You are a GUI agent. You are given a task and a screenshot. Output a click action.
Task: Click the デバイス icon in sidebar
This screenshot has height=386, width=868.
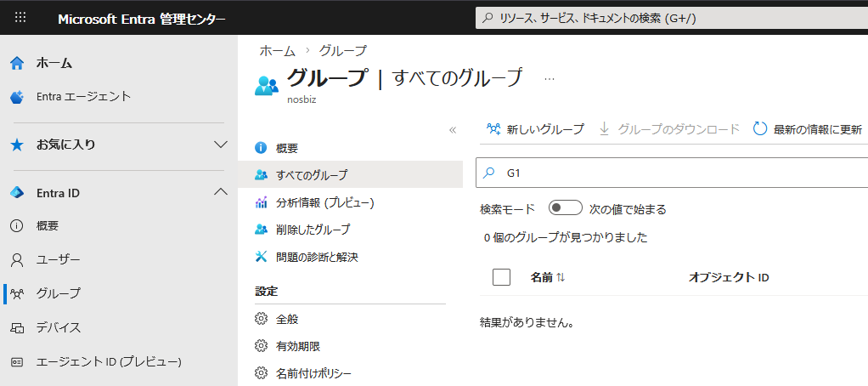pyautogui.click(x=17, y=328)
